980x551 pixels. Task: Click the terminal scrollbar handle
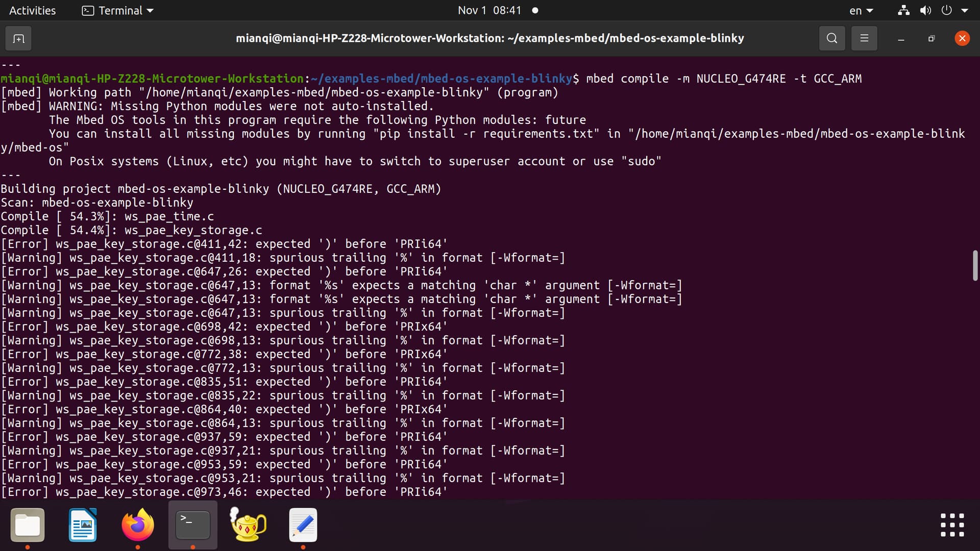point(975,265)
